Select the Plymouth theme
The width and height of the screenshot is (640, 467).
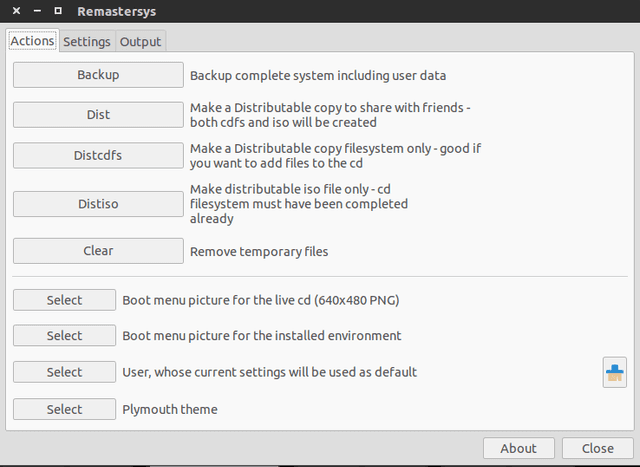point(64,409)
